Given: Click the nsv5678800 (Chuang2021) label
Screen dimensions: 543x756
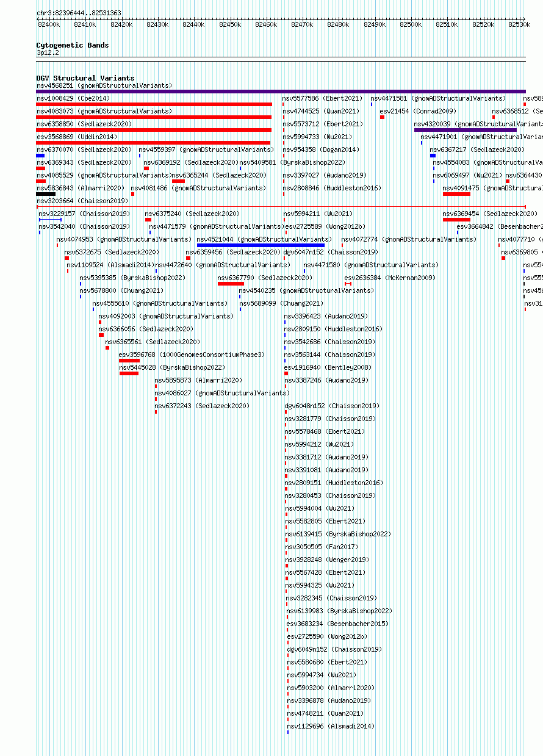Looking at the screenshot, I should tap(121, 290).
